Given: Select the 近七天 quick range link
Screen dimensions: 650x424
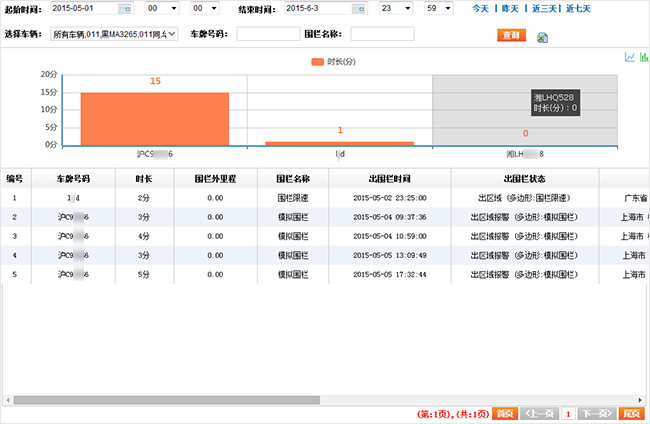Looking at the screenshot, I should (x=578, y=9).
